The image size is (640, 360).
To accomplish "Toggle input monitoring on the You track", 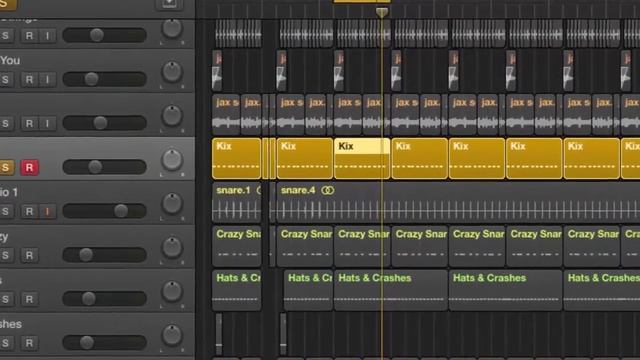I will click(47, 80).
